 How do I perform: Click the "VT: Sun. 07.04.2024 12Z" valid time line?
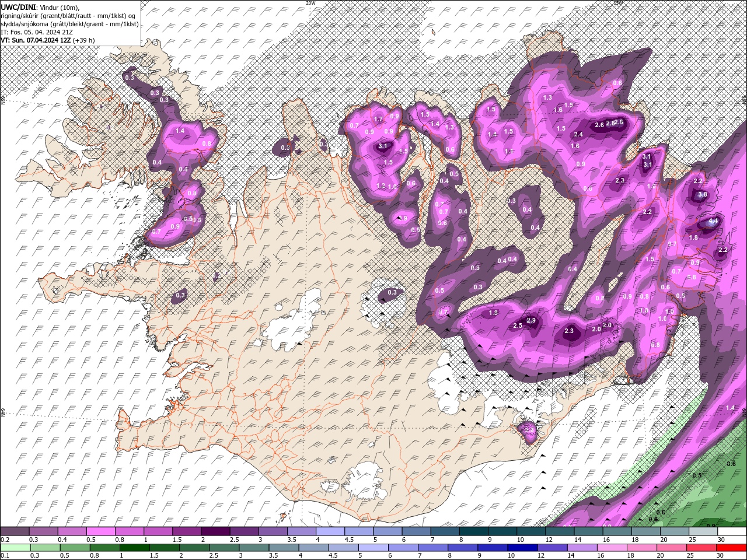tap(36, 40)
